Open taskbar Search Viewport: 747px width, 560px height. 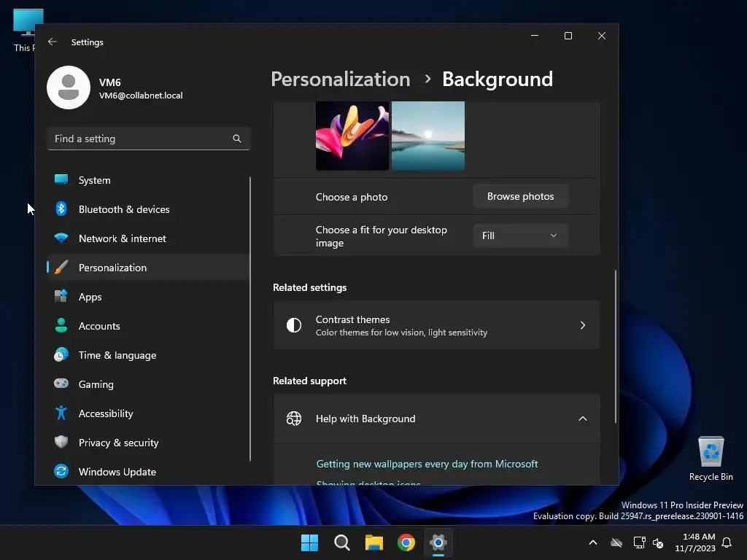click(342, 542)
